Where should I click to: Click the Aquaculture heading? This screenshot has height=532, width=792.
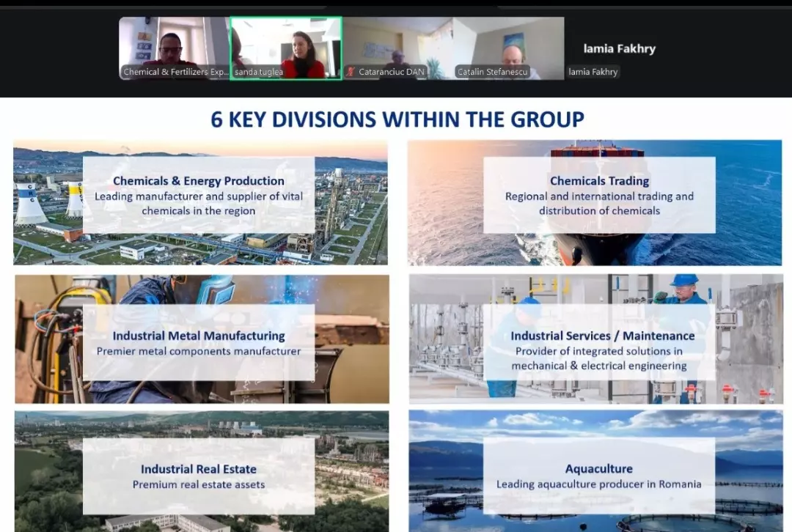pos(598,469)
